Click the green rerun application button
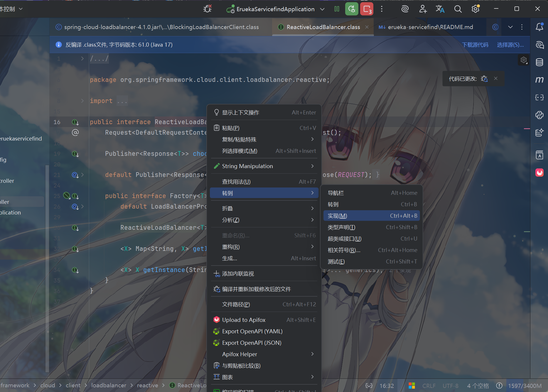This screenshot has height=392, width=548. pyautogui.click(x=352, y=9)
